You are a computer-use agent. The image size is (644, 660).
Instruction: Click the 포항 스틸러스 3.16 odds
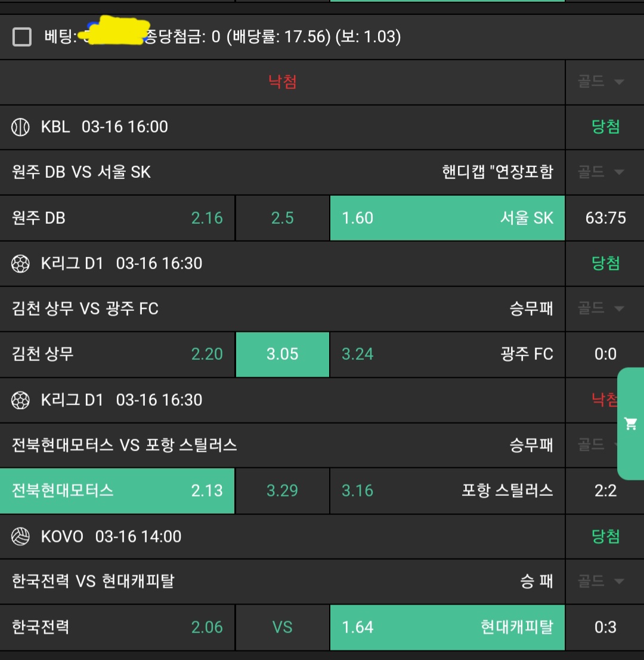447,491
